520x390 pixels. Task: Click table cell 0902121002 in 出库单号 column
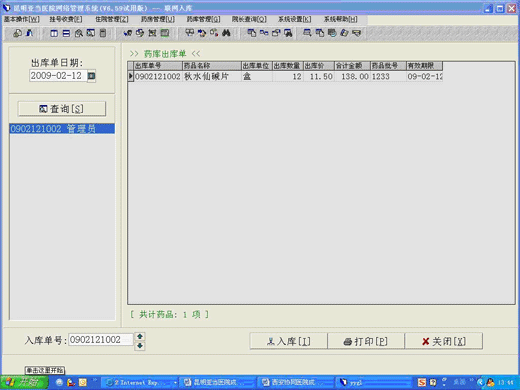[x=158, y=77]
